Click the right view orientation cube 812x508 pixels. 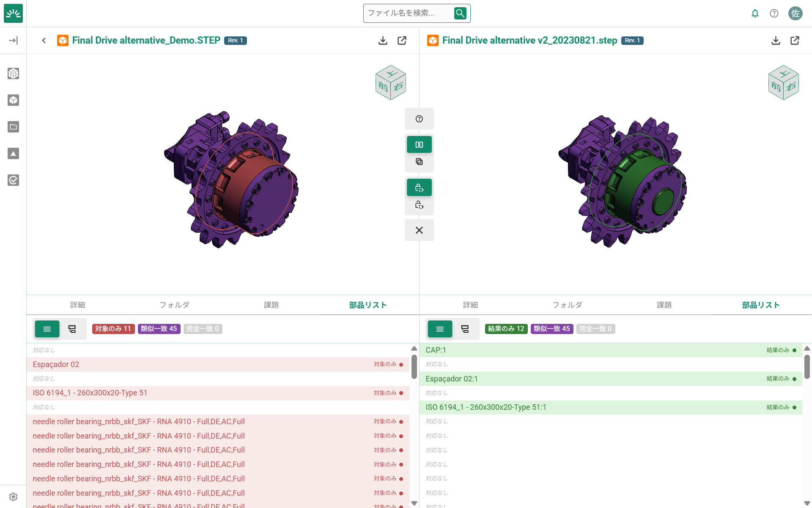[783, 83]
